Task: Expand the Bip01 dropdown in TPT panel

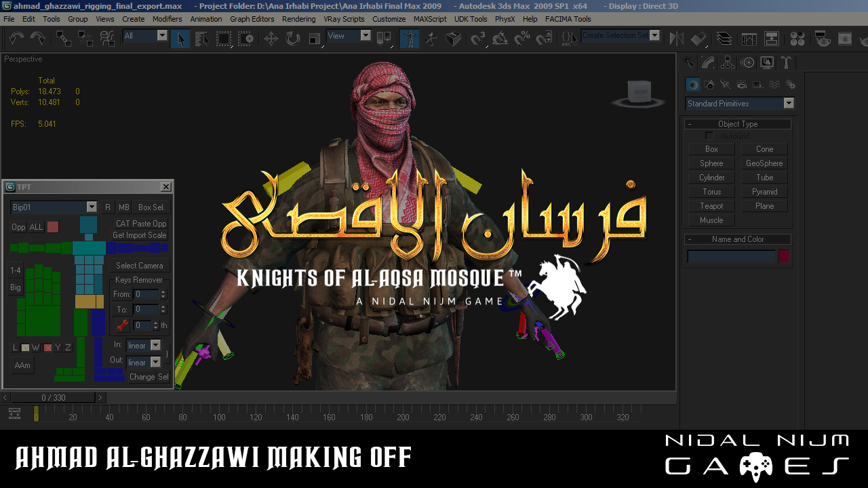Action: [x=92, y=207]
